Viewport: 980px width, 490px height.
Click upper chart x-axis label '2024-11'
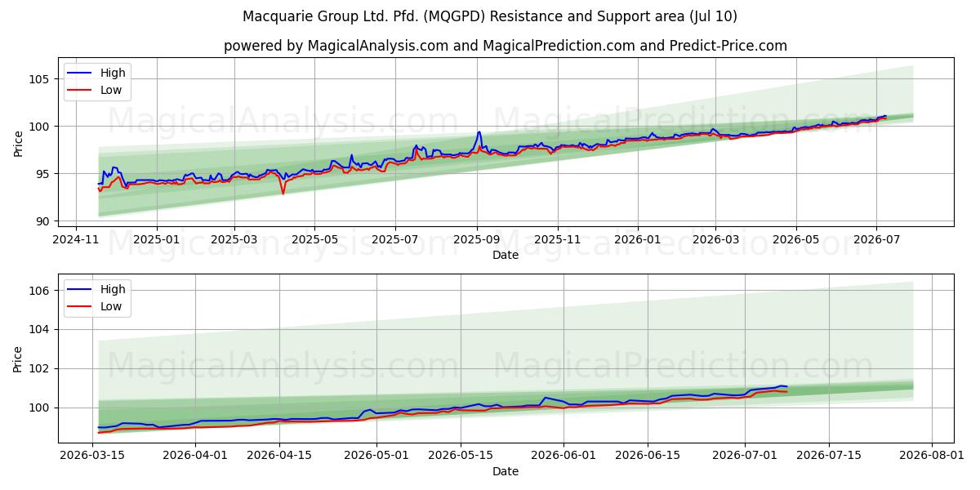tap(76, 240)
